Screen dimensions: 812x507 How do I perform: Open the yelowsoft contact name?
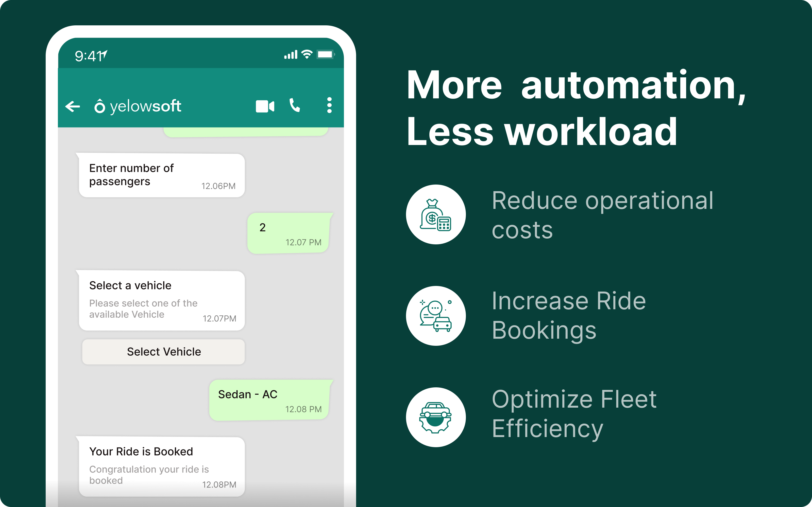[145, 106]
